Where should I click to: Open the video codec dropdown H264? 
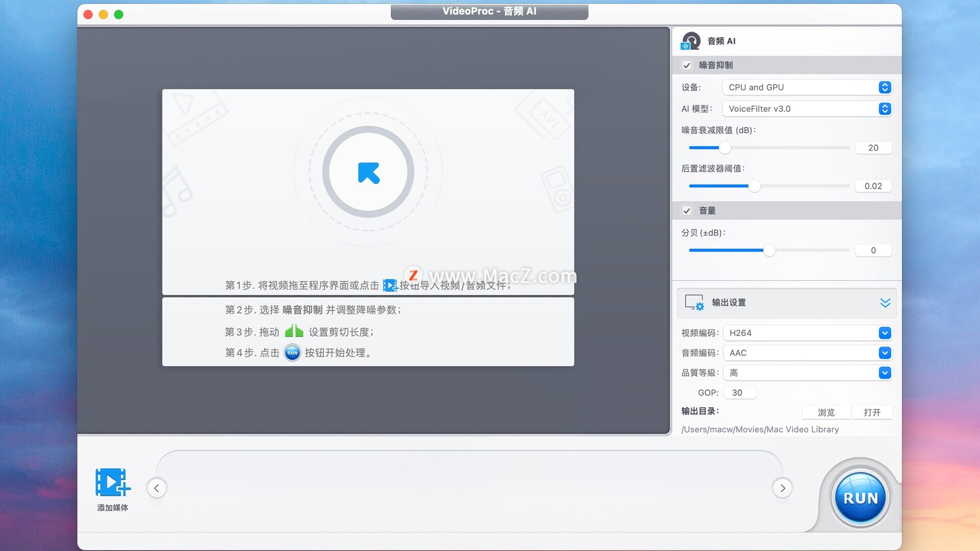click(807, 333)
